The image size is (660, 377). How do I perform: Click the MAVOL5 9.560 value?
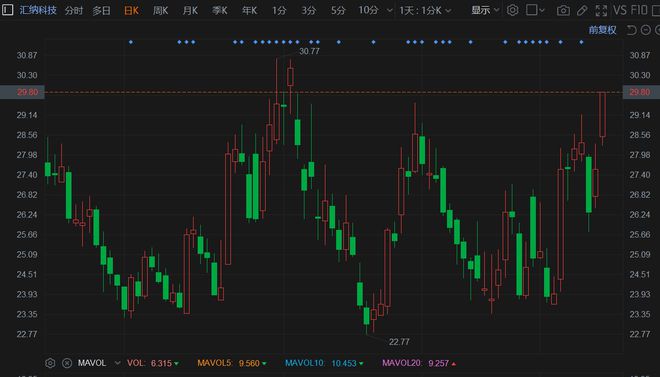(232, 363)
